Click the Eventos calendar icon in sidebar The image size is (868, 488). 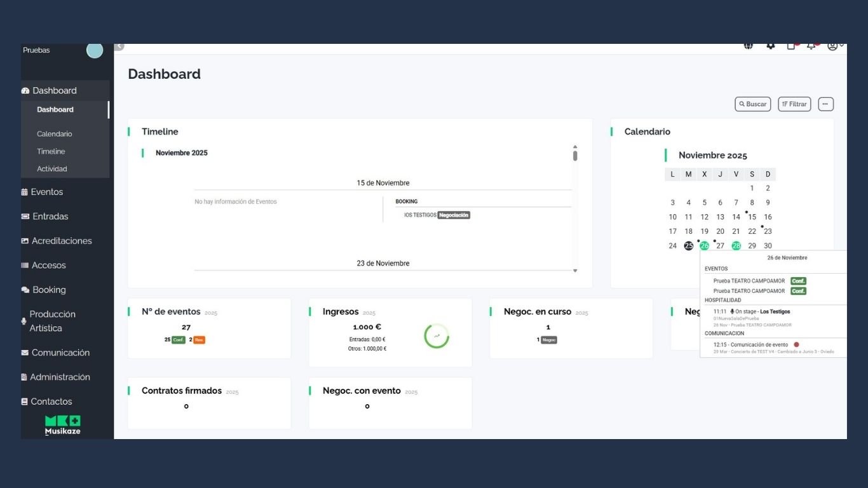[x=25, y=192]
